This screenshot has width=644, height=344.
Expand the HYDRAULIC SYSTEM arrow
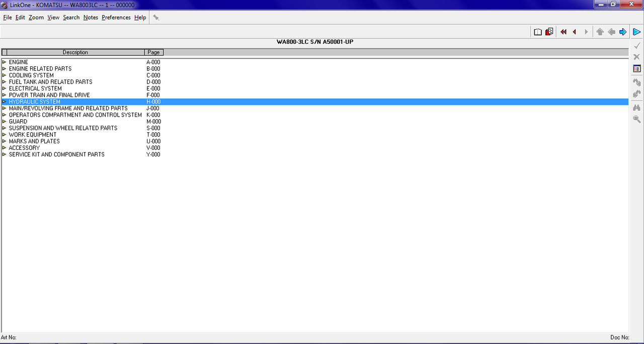tap(4, 102)
